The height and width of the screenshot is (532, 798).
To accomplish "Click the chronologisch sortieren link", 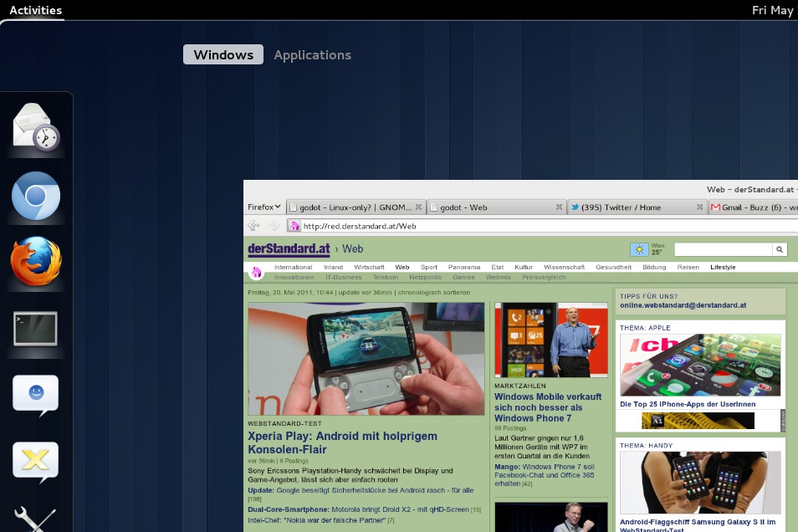I will click(x=434, y=293).
